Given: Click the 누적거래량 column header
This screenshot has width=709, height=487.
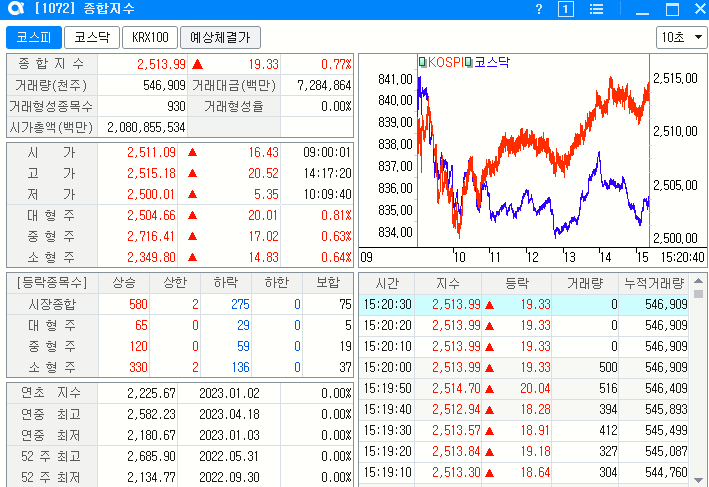Looking at the screenshot, I should 653,284.
